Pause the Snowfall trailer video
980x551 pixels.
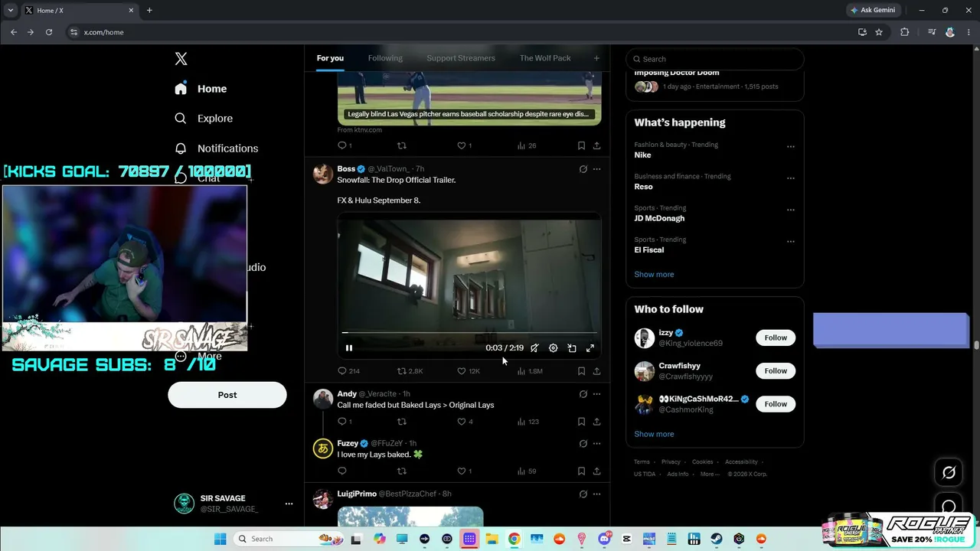point(349,348)
